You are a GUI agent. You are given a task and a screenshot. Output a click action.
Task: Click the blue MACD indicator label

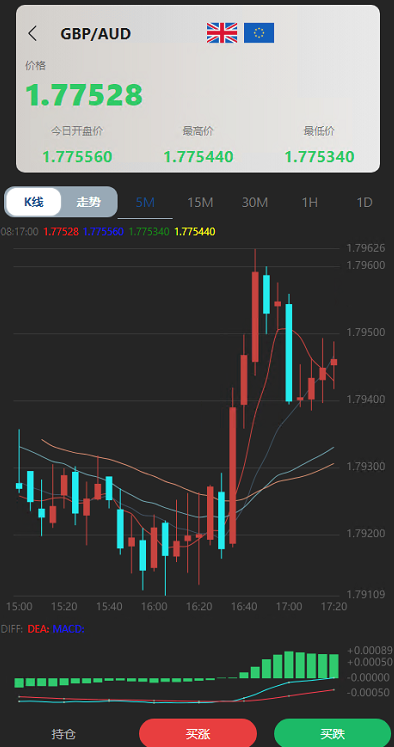pyautogui.click(x=68, y=629)
